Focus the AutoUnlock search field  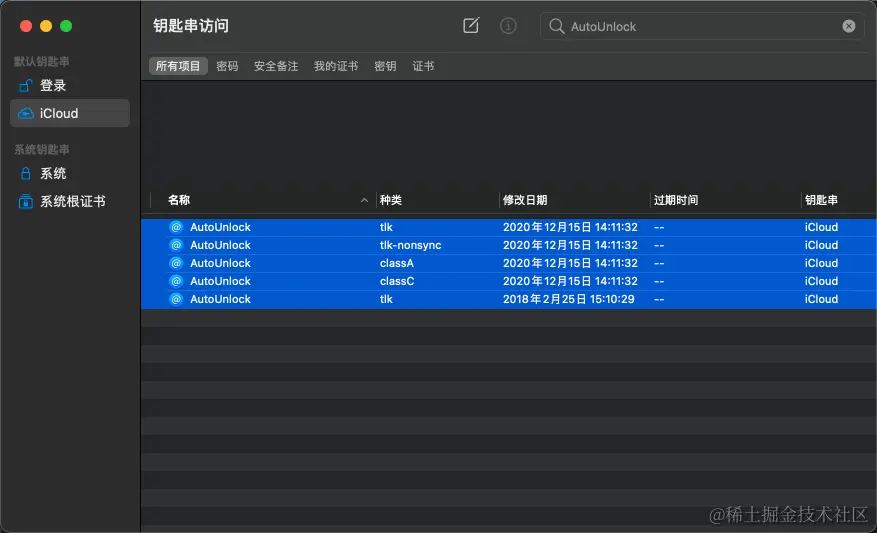point(701,26)
